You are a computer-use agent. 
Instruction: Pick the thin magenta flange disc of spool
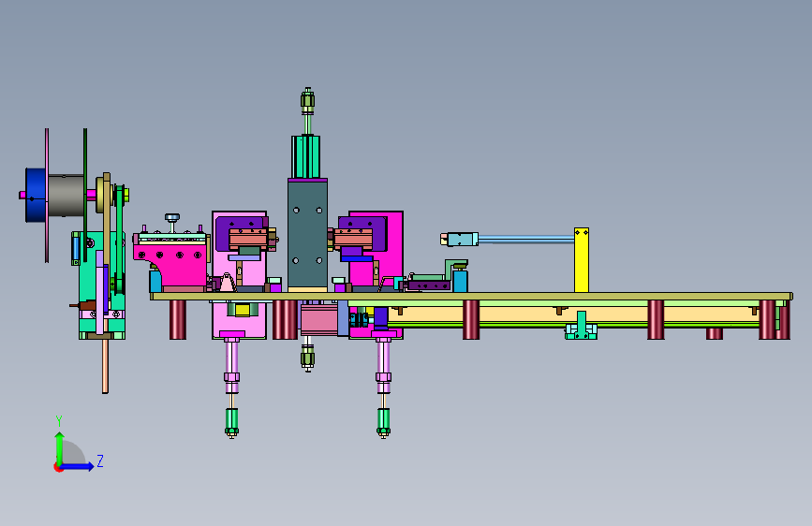(x=47, y=196)
